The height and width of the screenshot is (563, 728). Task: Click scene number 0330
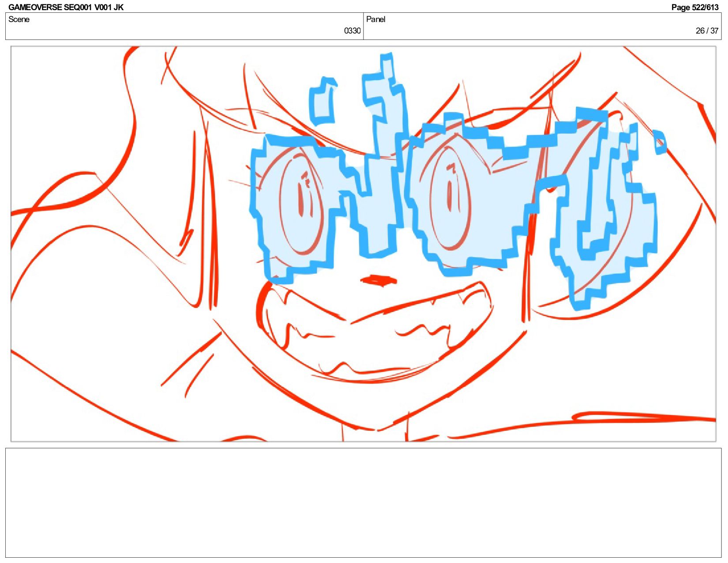352,30
